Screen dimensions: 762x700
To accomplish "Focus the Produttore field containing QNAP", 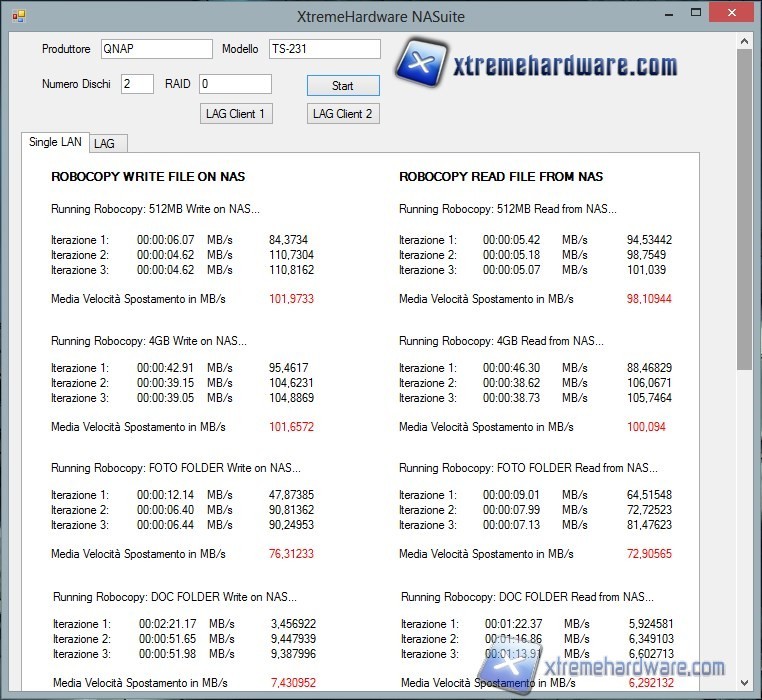I will (155, 49).
